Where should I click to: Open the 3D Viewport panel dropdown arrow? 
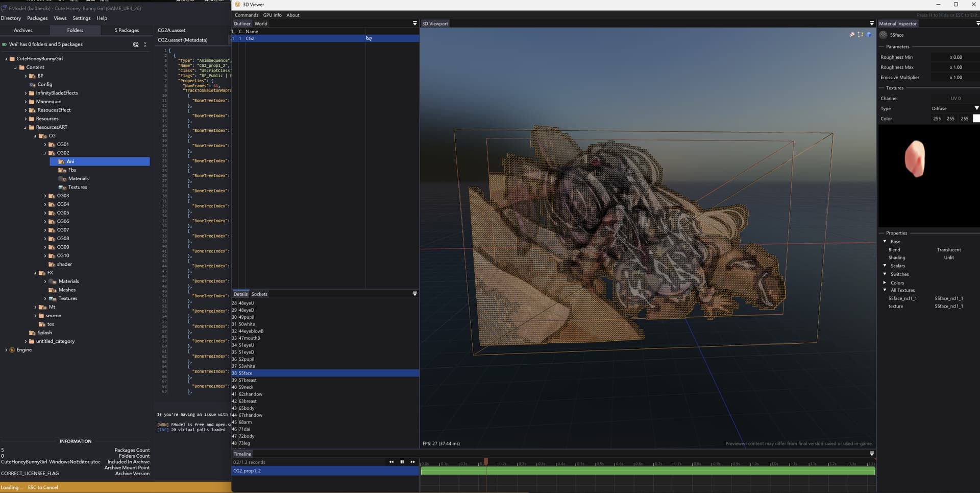872,24
